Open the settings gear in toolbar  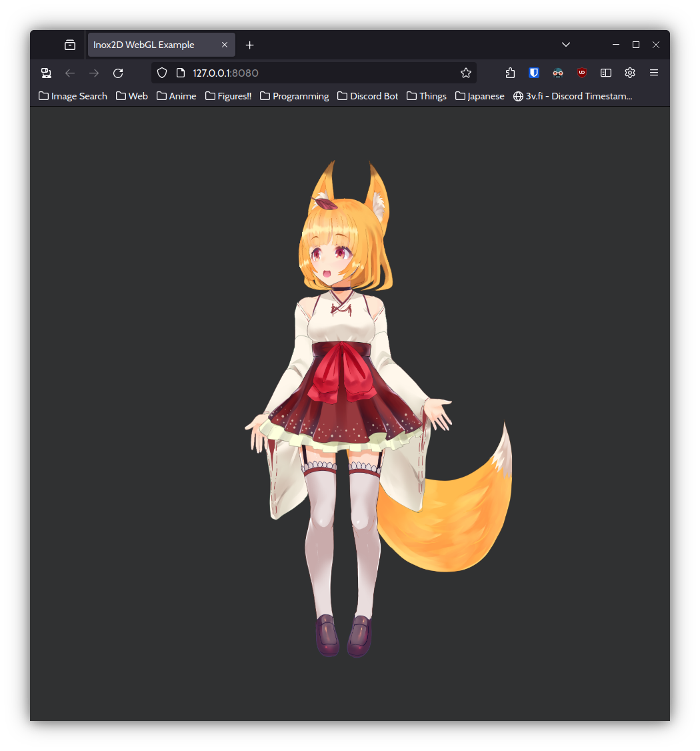pos(629,73)
